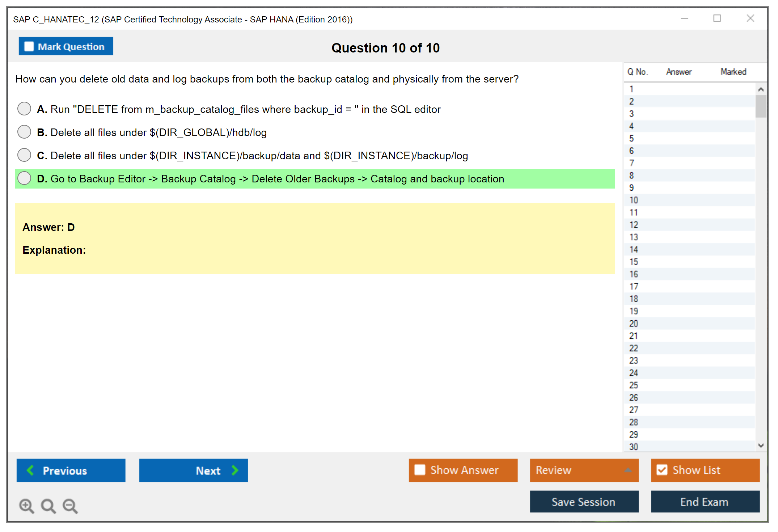778x532 pixels.
Task: Select answer option A radio button
Action: click(x=24, y=109)
